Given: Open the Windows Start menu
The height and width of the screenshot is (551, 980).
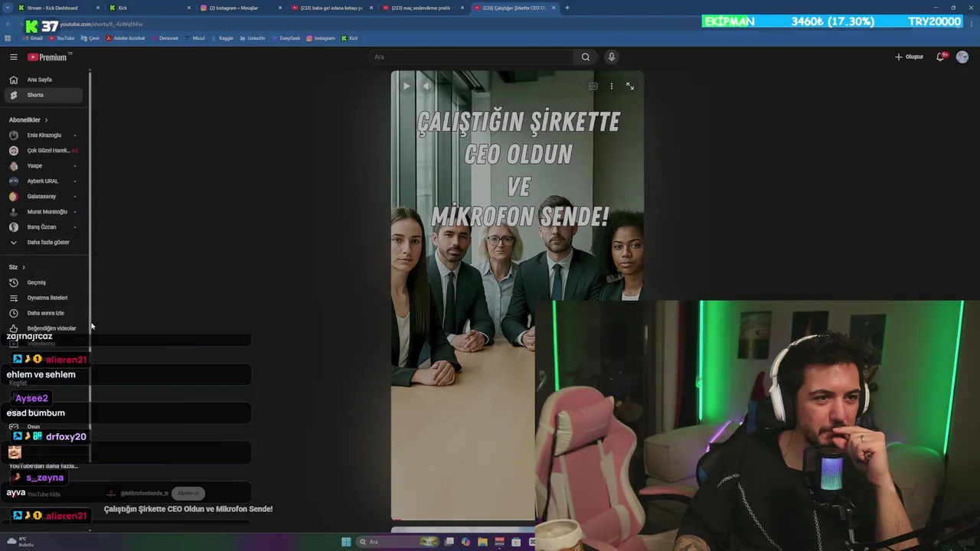Looking at the screenshot, I should (346, 542).
